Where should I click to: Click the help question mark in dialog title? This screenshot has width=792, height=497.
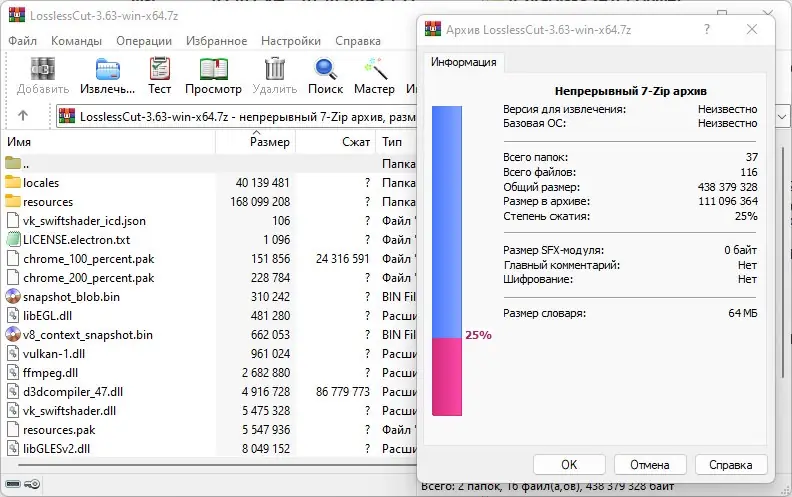[707, 29]
